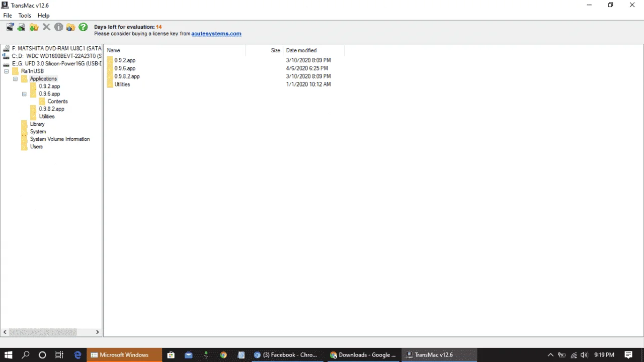Viewport: 644px width, 362px height.
Task: Select 0.9.2.app in the file list
Action: pos(125,60)
